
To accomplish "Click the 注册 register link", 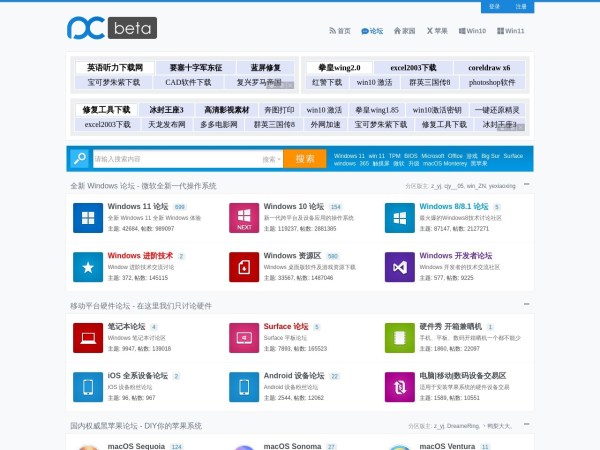I will pos(521,6).
